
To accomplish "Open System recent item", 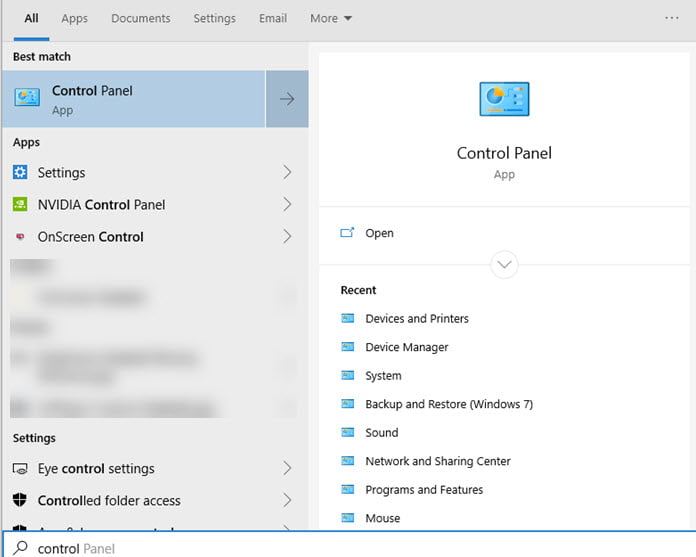I will tap(383, 375).
